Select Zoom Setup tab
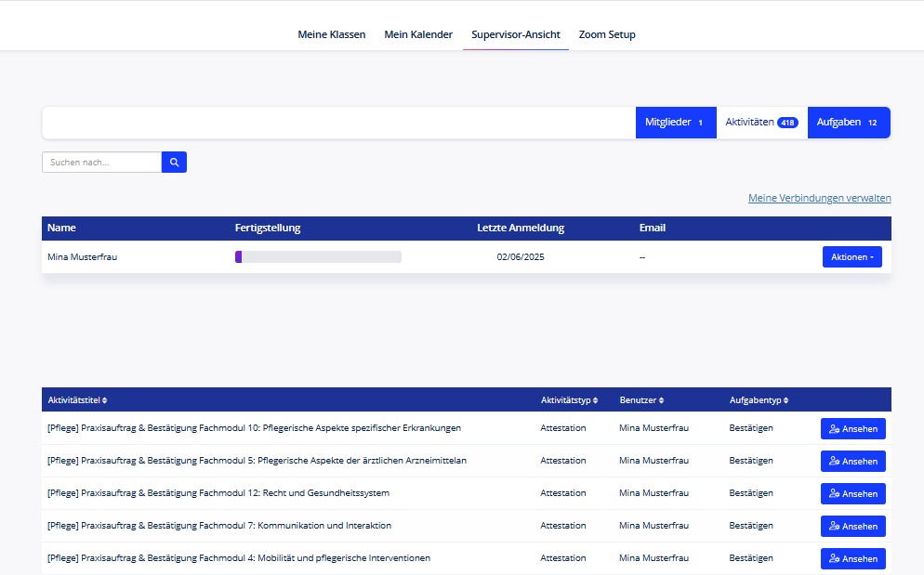The height and width of the screenshot is (575, 924). click(607, 34)
